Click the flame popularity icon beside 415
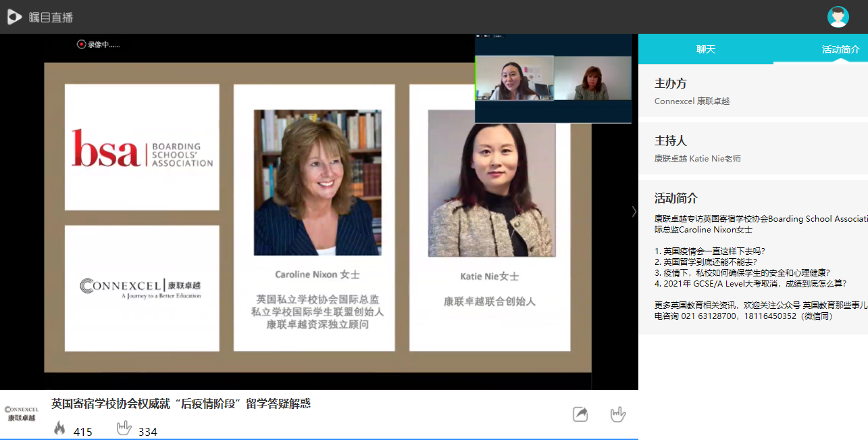868x440 pixels. [60, 428]
